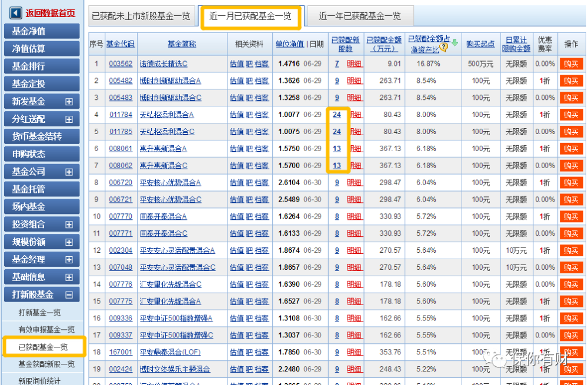The image size is (588, 385).
Task: Open 档案 link for 同泰开泰混合A
Action: click(x=262, y=217)
